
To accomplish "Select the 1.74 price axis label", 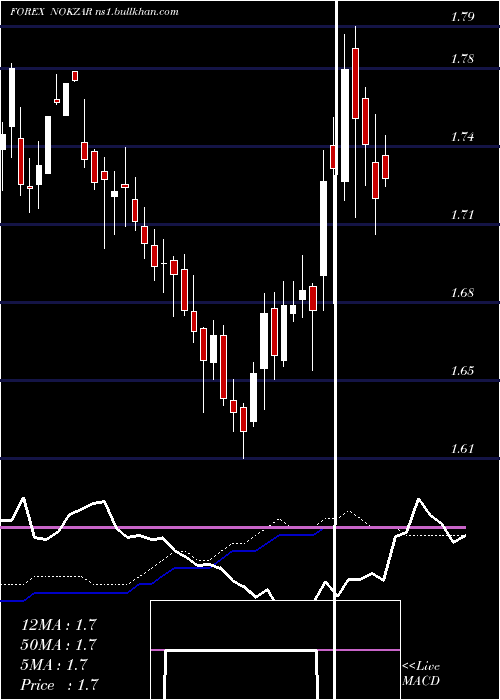I will pyautogui.click(x=462, y=137).
